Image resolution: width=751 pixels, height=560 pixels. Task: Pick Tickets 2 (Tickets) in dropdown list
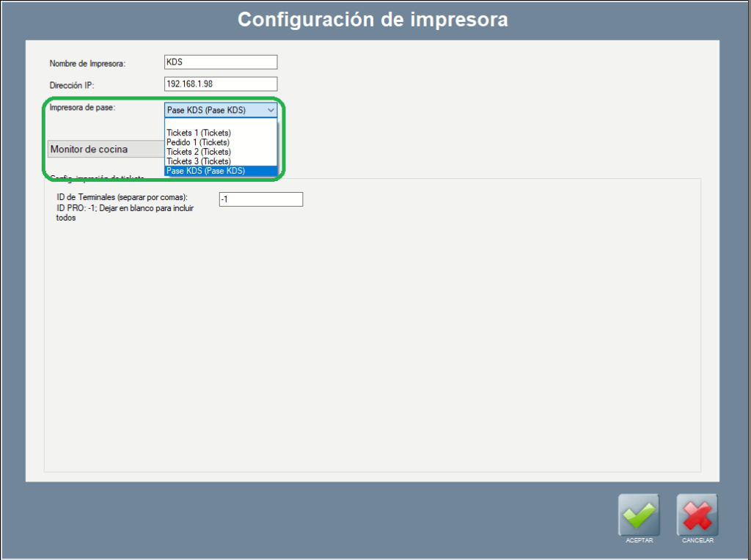(x=199, y=152)
